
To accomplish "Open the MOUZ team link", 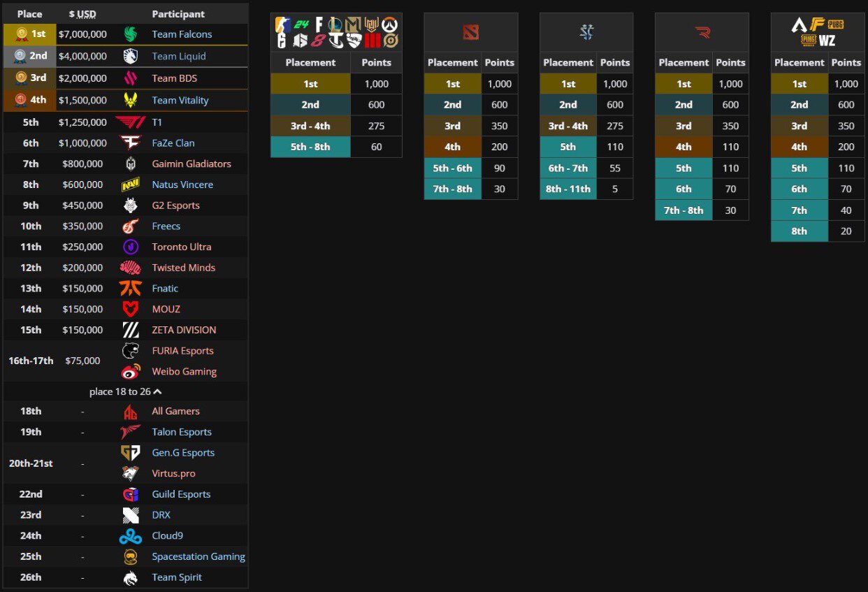I will (x=166, y=309).
